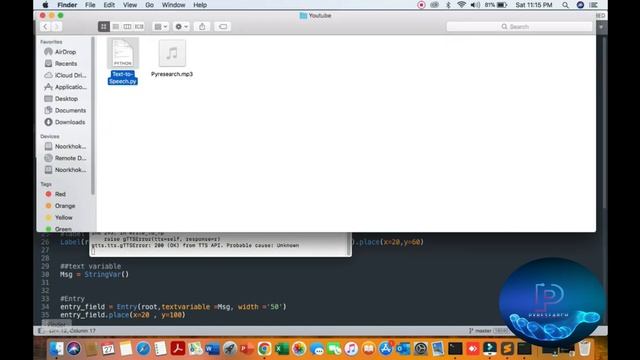Image resolution: width=640 pixels, height=360 pixels.
Task: Click the Pyresearch.mp3 file name
Action: (x=172, y=74)
